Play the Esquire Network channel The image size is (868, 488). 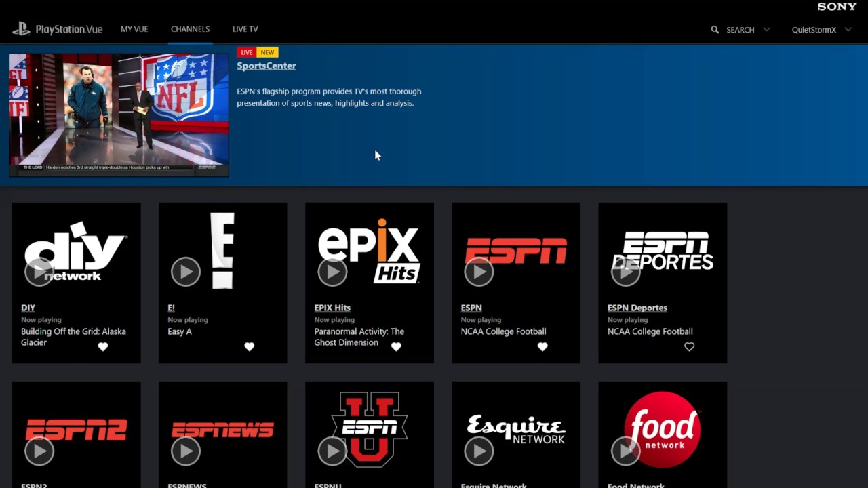(479, 451)
